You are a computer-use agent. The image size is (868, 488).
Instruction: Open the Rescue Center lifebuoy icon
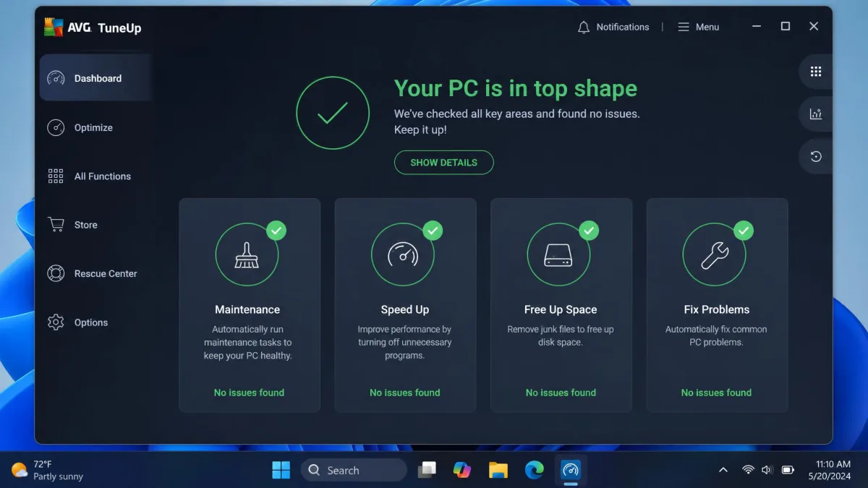[x=56, y=273]
